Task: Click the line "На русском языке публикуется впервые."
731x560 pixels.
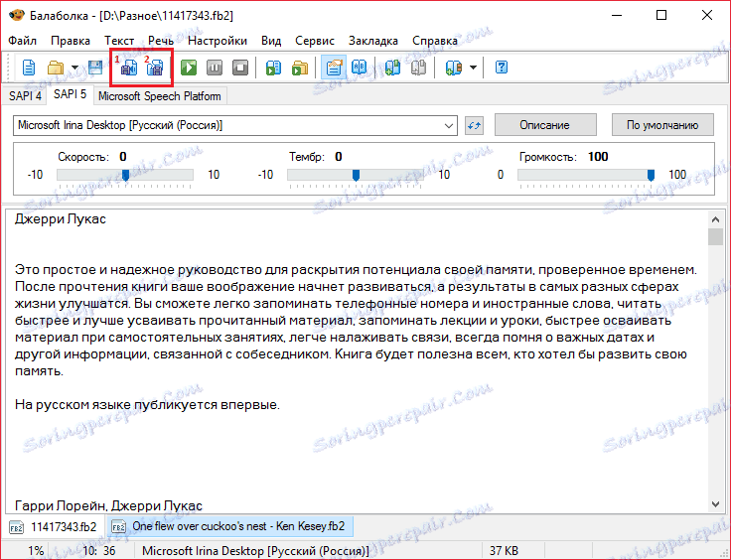Action: pyautogui.click(x=147, y=404)
